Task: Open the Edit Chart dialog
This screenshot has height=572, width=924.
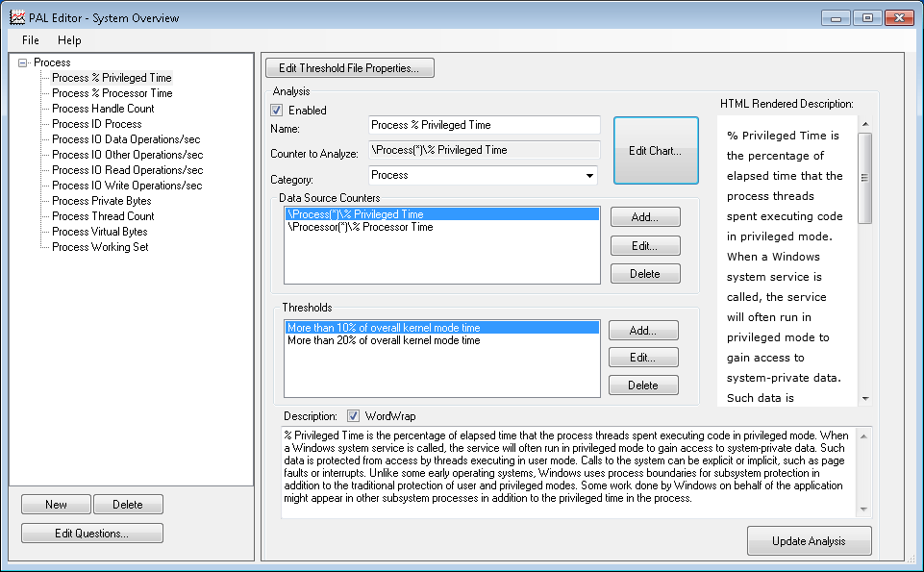Action: 656,150
